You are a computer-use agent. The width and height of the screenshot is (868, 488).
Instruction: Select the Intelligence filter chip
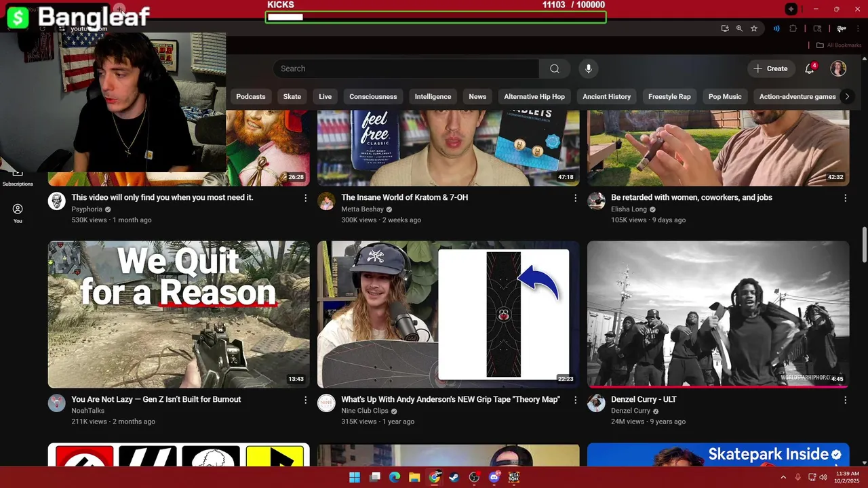[x=433, y=96]
